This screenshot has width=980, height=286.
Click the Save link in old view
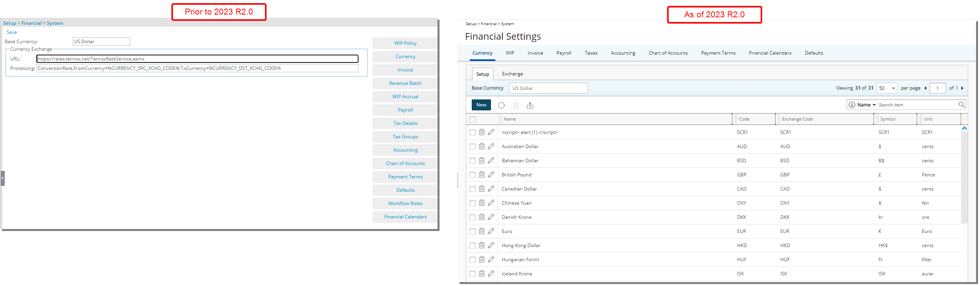12,32
